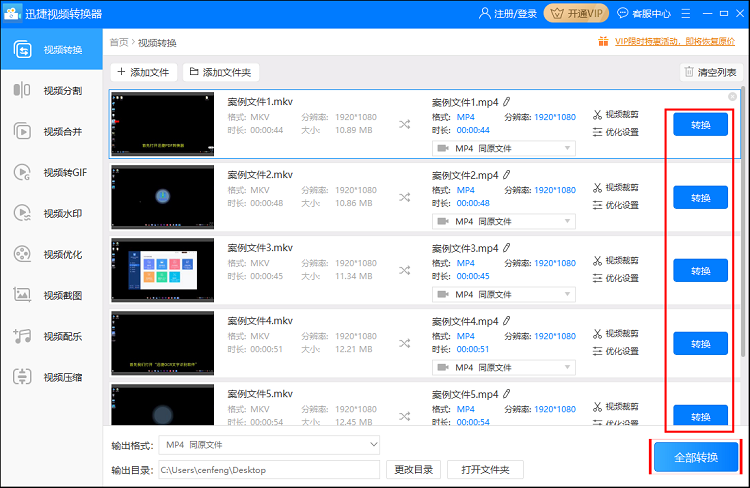The width and height of the screenshot is (750, 488).
Task: Open the 视频转GIF sidebar tab
Action: coord(53,172)
